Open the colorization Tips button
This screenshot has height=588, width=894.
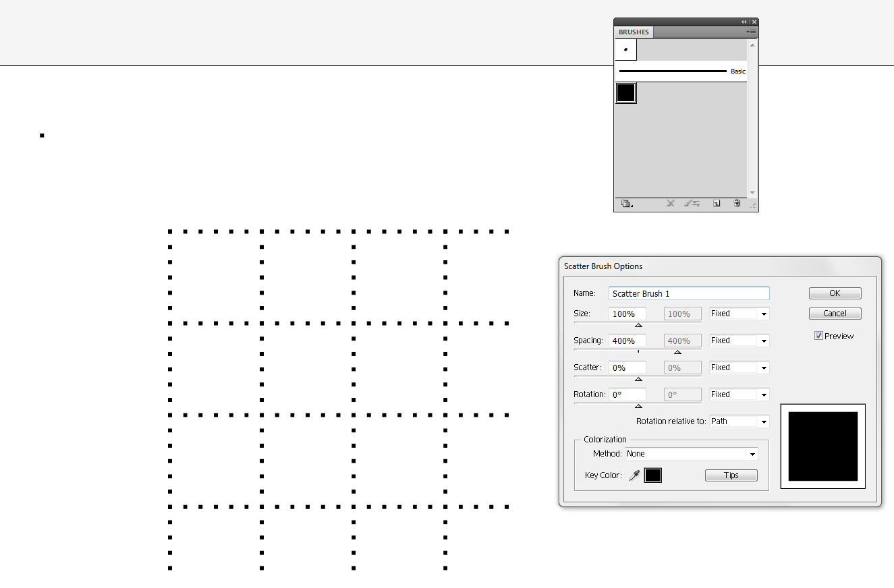pos(731,475)
